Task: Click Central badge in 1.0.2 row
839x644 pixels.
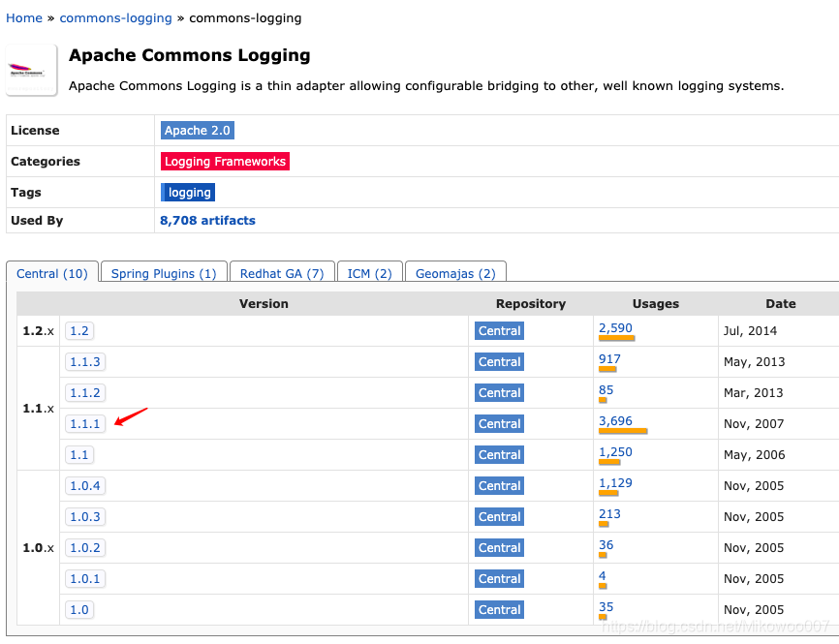Action: (x=499, y=548)
